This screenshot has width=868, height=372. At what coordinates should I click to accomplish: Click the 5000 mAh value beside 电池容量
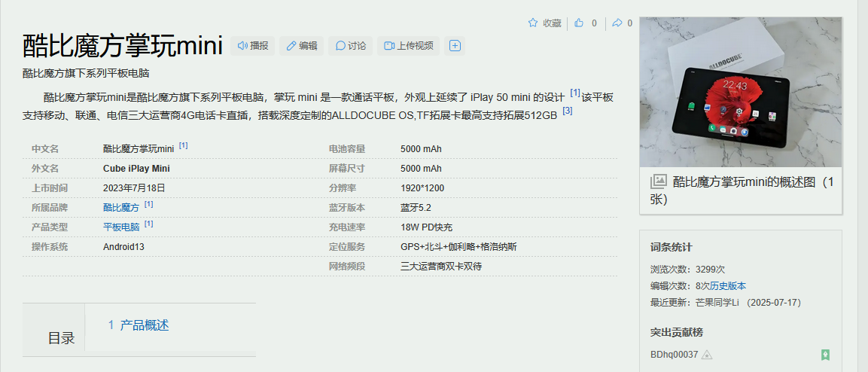click(422, 149)
